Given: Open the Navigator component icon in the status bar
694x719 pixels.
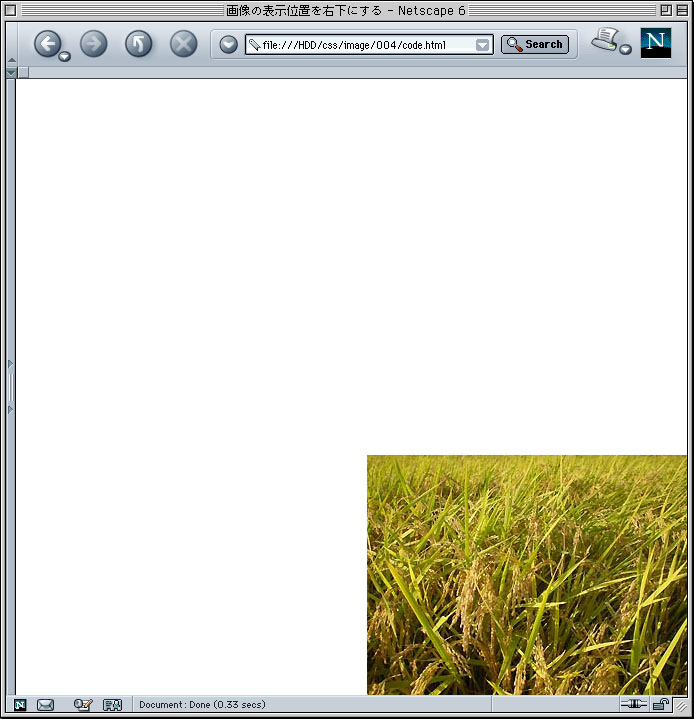Looking at the screenshot, I should click(x=20, y=705).
